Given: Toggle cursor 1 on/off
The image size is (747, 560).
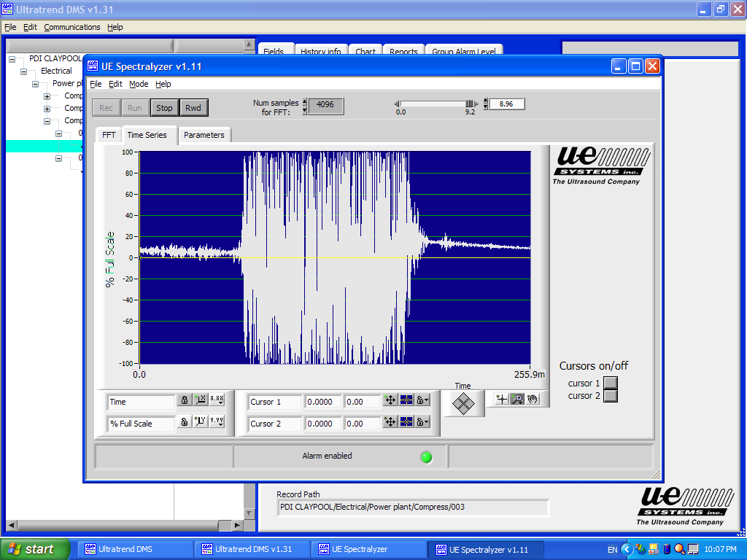Looking at the screenshot, I should pos(611,383).
